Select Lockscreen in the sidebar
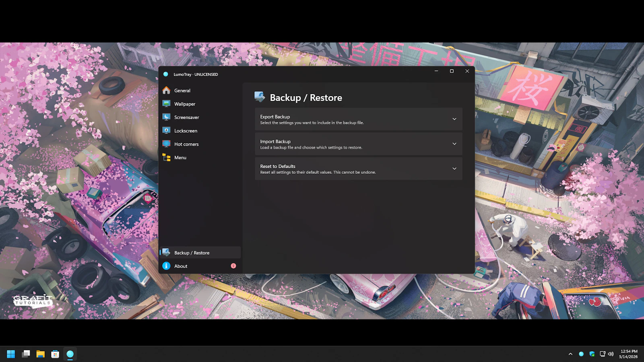The width and height of the screenshot is (644, 362). pyautogui.click(x=200, y=131)
